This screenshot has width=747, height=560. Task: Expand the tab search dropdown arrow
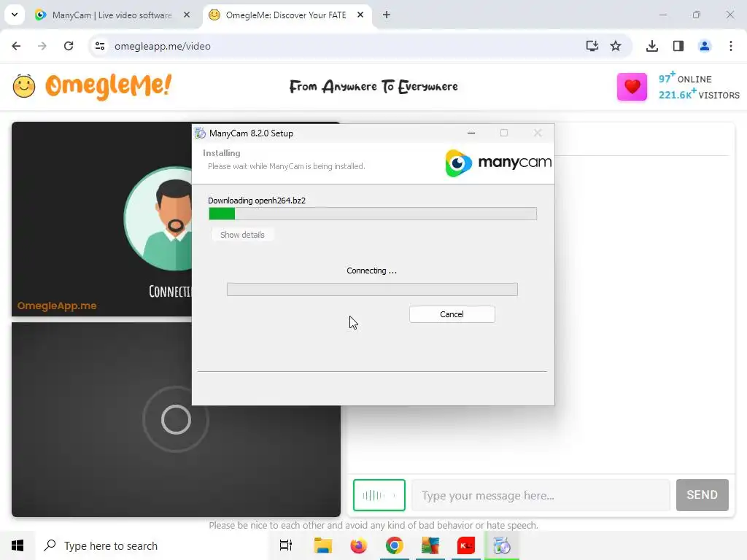coord(15,15)
